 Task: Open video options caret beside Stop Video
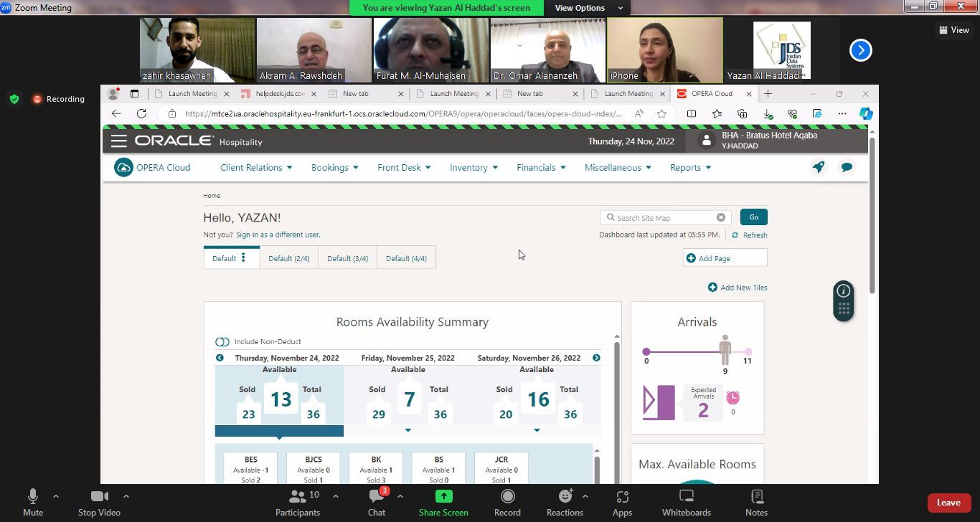(126, 496)
